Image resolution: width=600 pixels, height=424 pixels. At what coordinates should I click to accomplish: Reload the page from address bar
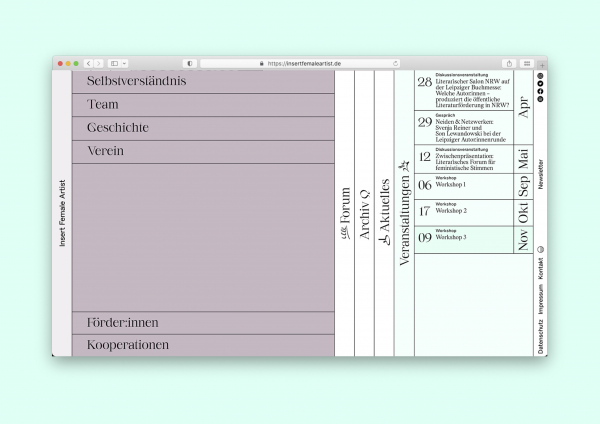[395, 63]
